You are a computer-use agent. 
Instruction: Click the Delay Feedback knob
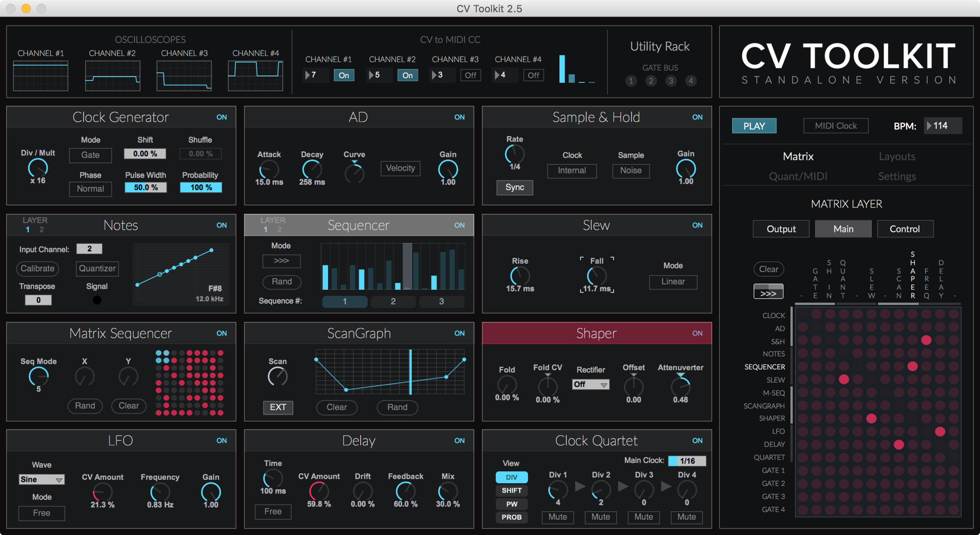[405, 492]
